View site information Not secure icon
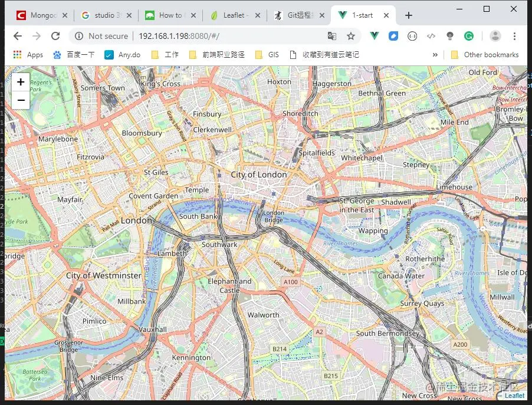The width and height of the screenshot is (532, 405). tap(78, 36)
